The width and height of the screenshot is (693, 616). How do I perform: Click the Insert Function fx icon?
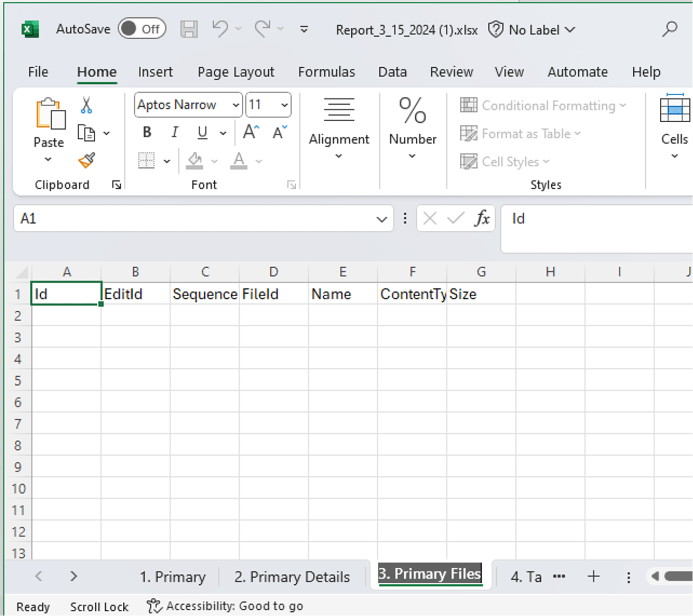coord(482,218)
